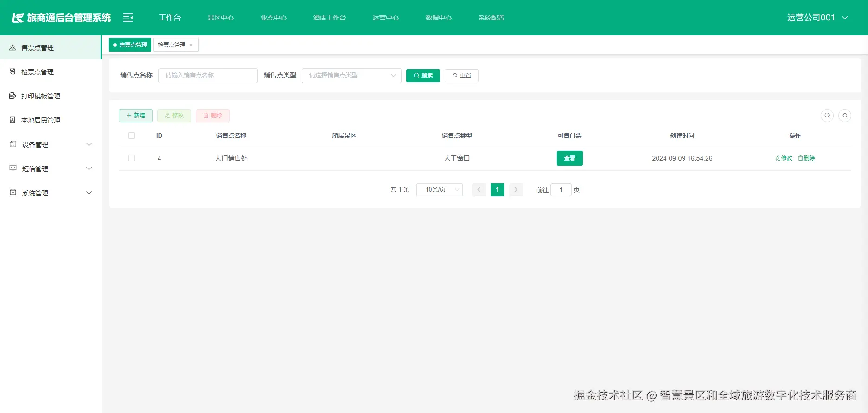Click the 重置 button

(461, 76)
